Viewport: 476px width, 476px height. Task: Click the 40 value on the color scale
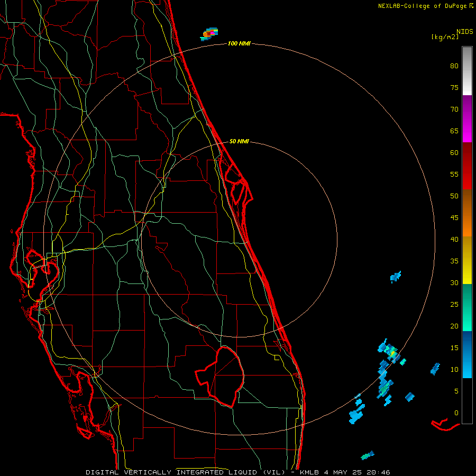(454, 240)
